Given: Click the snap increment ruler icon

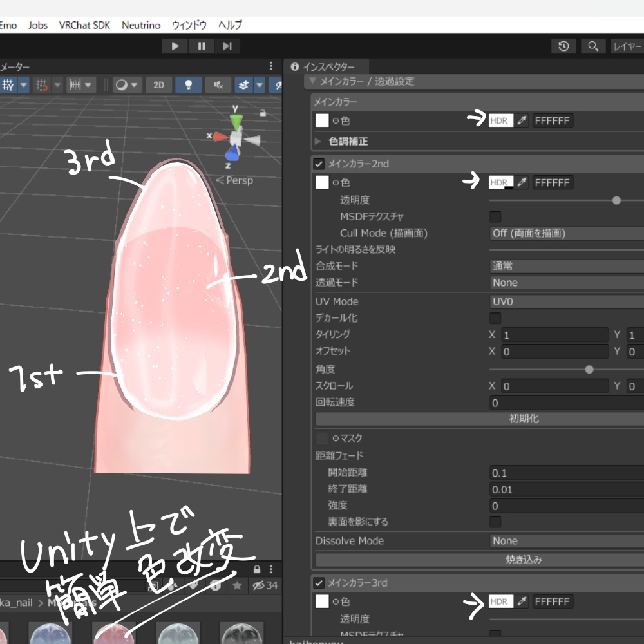Looking at the screenshot, I should pos(75,85).
